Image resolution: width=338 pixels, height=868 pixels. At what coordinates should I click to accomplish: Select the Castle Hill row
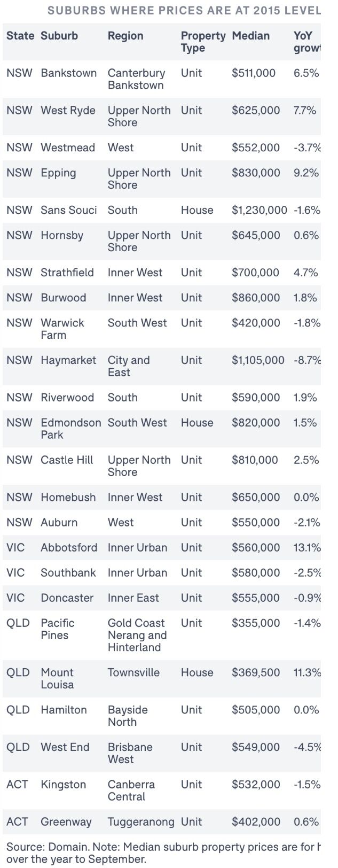(162, 466)
